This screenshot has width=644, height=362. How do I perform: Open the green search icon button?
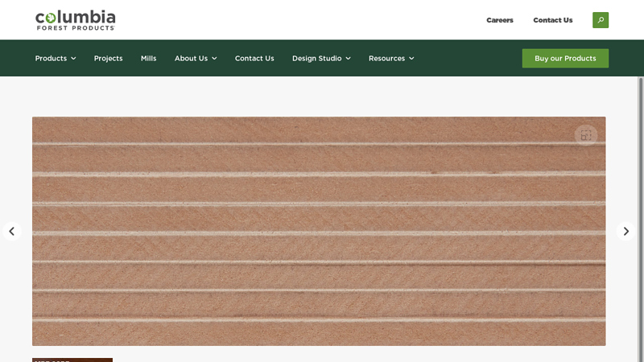600,20
